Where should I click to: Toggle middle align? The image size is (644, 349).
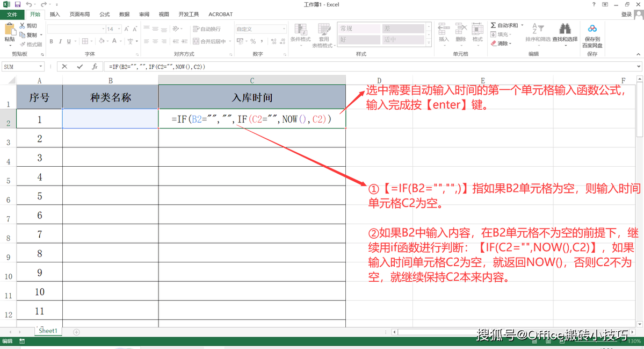[x=155, y=29]
